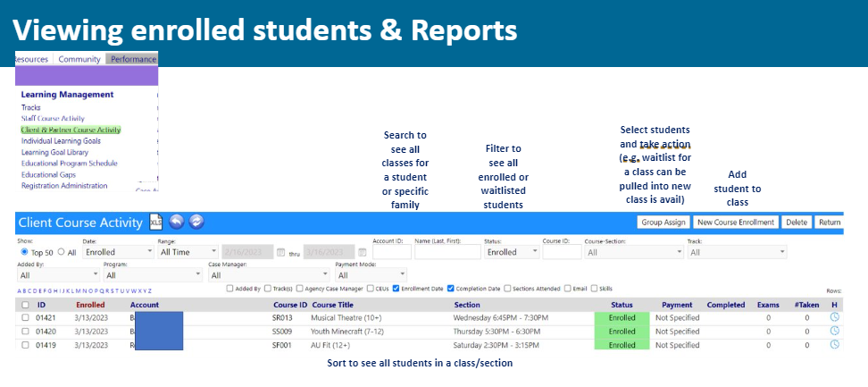Open history clock for AU Fit row
This screenshot has width=868, height=387.
tap(834, 344)
